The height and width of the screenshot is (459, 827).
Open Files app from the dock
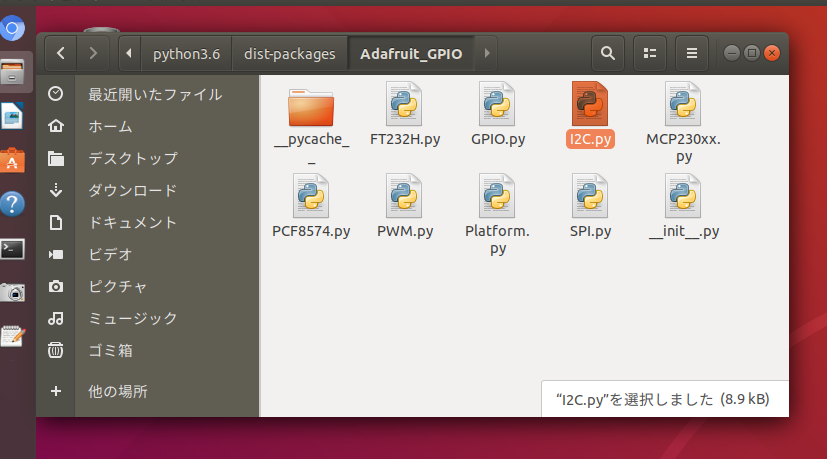(12, 72)
